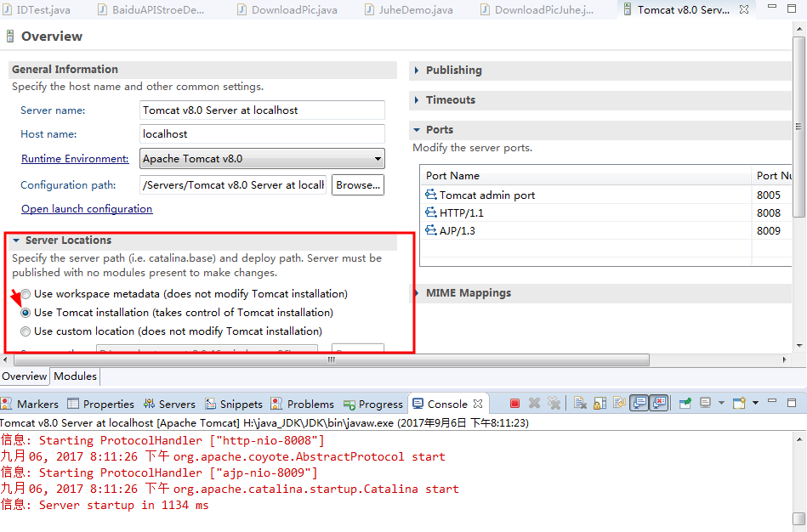807x532 pixels.
Task: Open the Modules tab of server editor
Action: (75, 376)
